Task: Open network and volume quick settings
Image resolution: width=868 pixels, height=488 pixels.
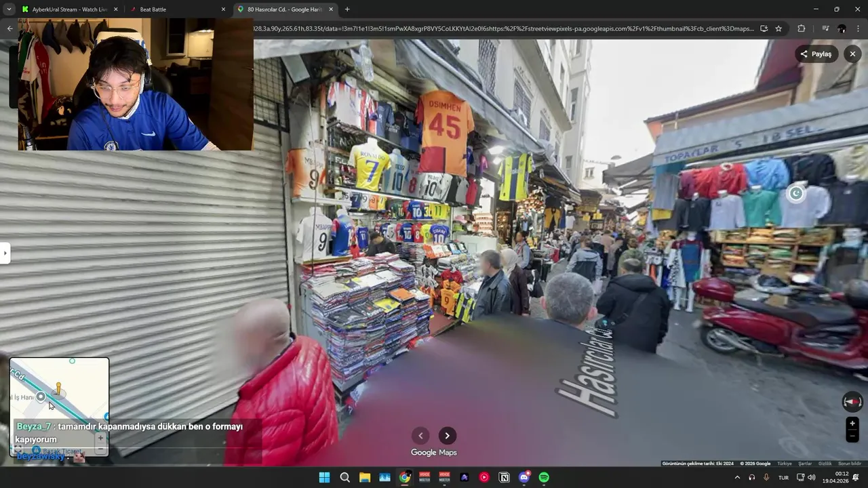Action: (806, 477)
